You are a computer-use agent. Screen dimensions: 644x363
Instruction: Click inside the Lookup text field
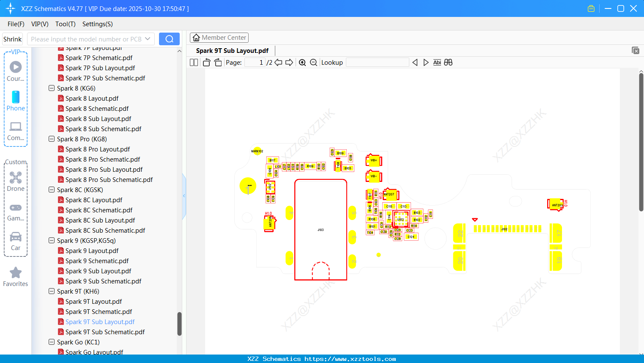[378, 63]
